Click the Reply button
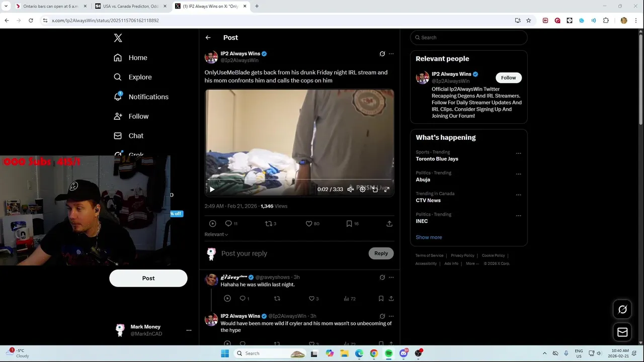Viewport: 644px width, 362px height. click(x=381, y=253)
